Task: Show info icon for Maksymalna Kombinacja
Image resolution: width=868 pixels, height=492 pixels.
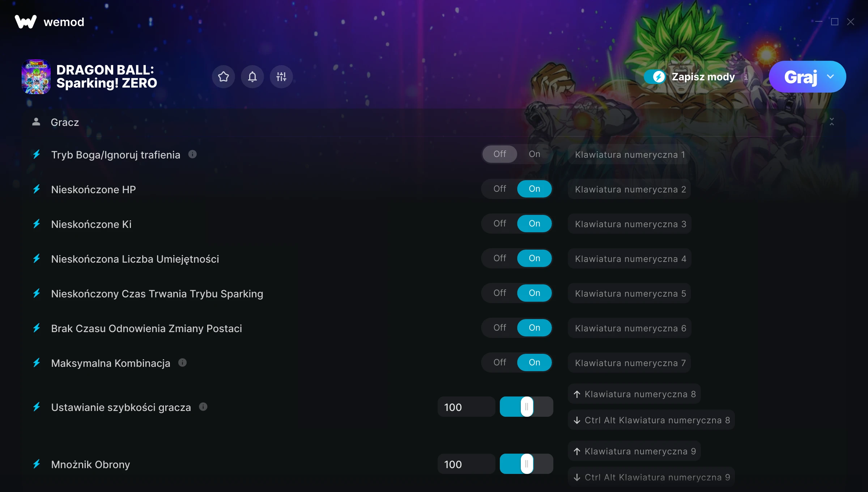Action: [182, 362]
